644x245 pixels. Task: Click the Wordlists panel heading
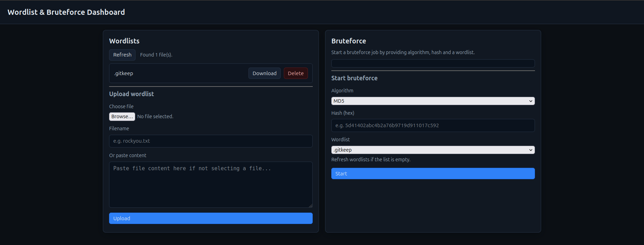pyautogui.click(x=124, y=41)
